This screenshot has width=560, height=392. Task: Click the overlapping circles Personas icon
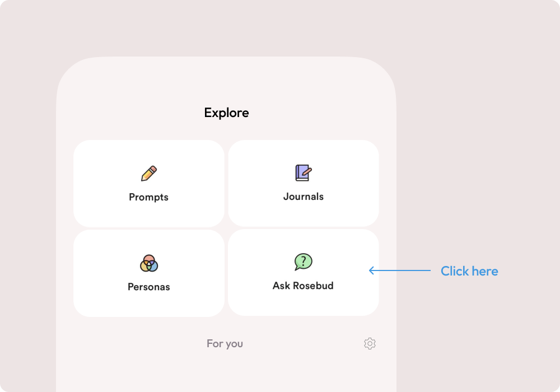pyautogui.click(x=149, y=263)
